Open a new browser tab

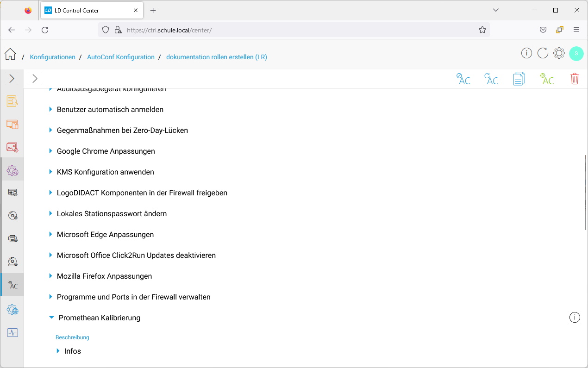coord(153,10)
